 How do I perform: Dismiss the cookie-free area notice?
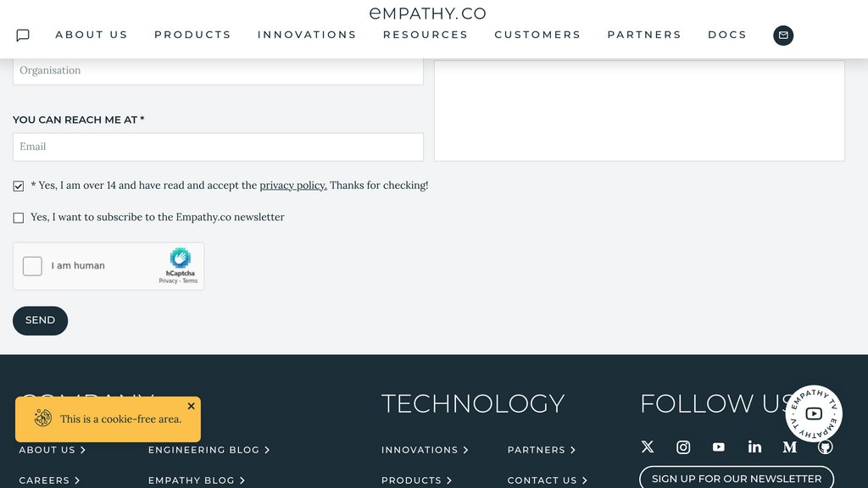click(x=192, y=406)
